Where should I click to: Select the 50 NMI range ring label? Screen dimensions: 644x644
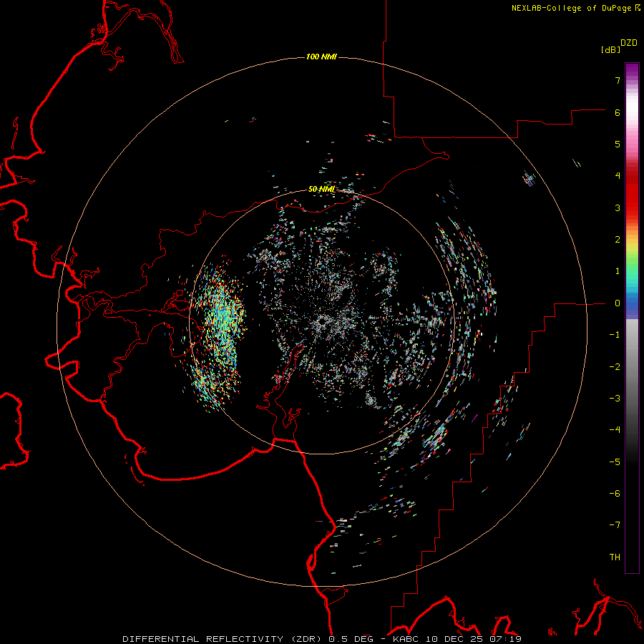(x=321, y=189)
